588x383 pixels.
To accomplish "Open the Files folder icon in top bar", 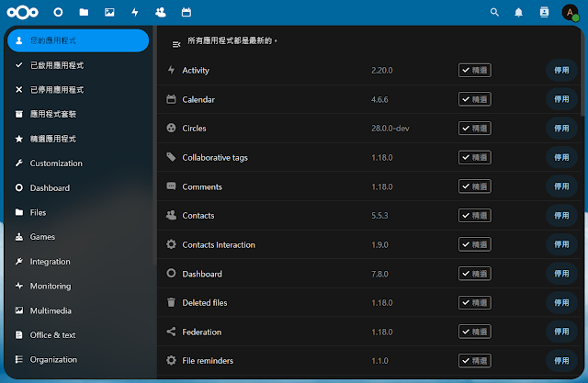I will 84,12.
